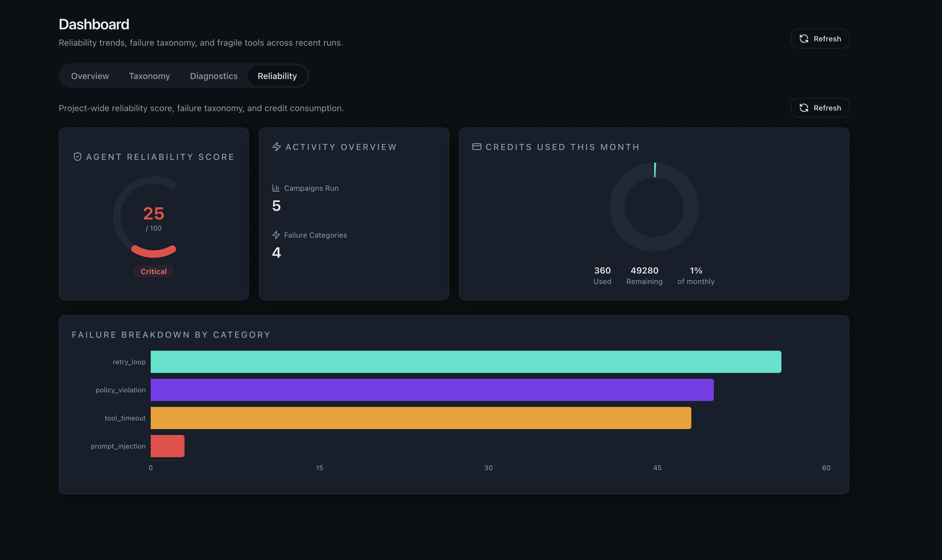Click the bar chart icon next to Campaigns Run
Image resolution: width=942 pixels, height=560 pixels.
[276, 188]
